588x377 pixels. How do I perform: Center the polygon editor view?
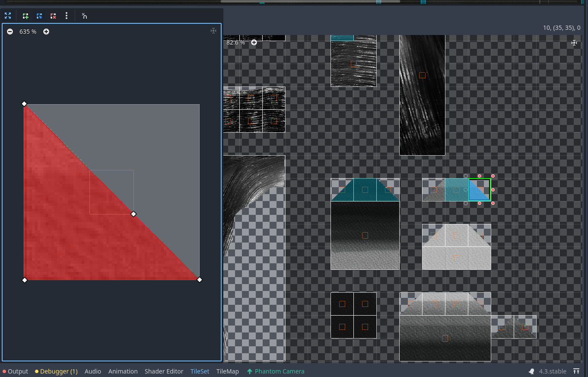pyautogui.click(x=213, y=31)
